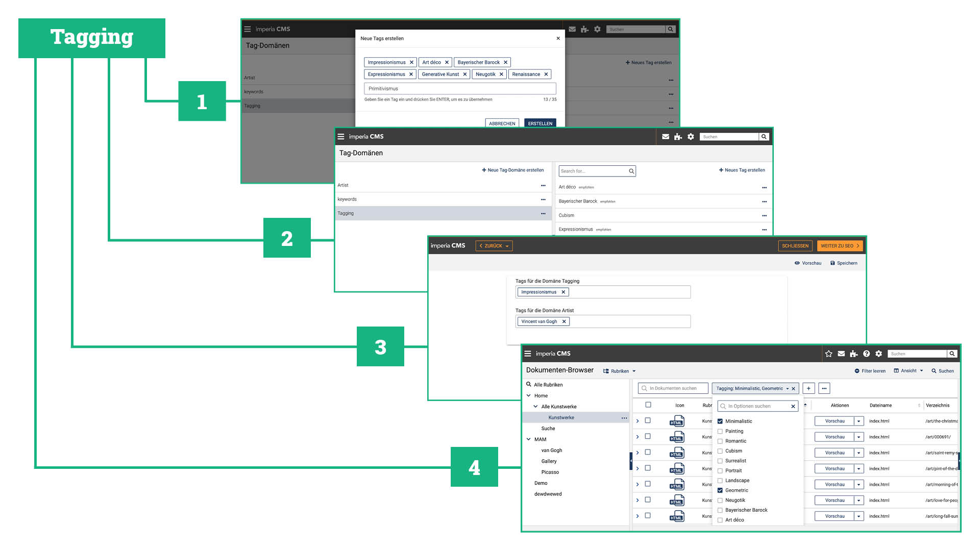The height and width of the screenshot is (551, 980).
Task: Collapse the Alle Kunstwerke tree node
Action: 535,407
